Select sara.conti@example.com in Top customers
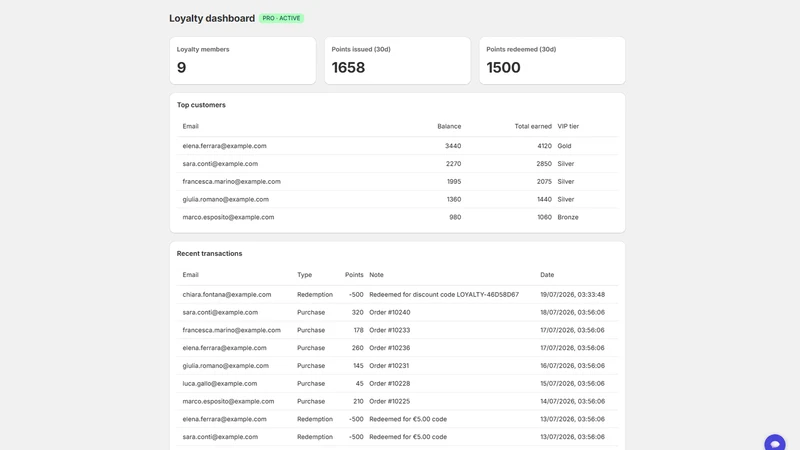Image resolution: width=800 pixels, height=450 pixels. coord(220,164)
